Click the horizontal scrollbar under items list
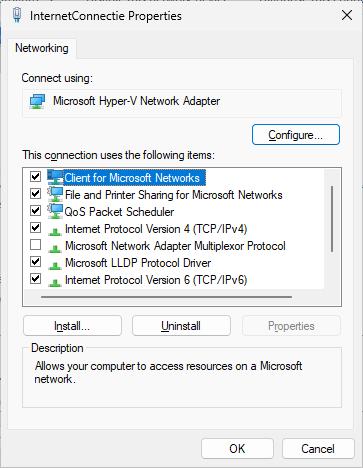Viewport: 363px width, 468px height. pos(166,297)
